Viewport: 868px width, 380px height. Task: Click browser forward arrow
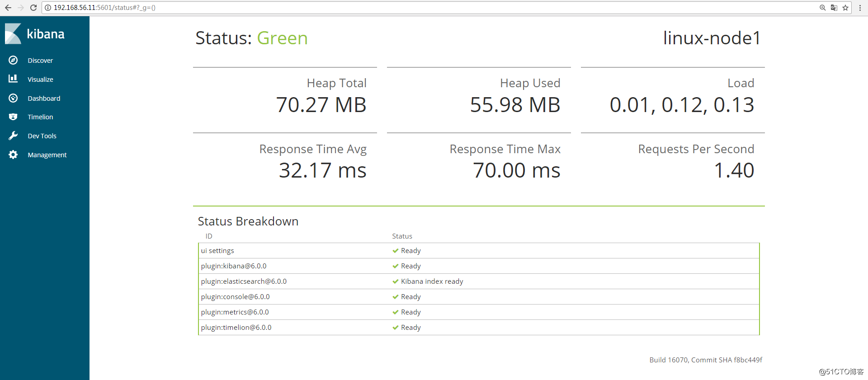[x=21, y=8]
